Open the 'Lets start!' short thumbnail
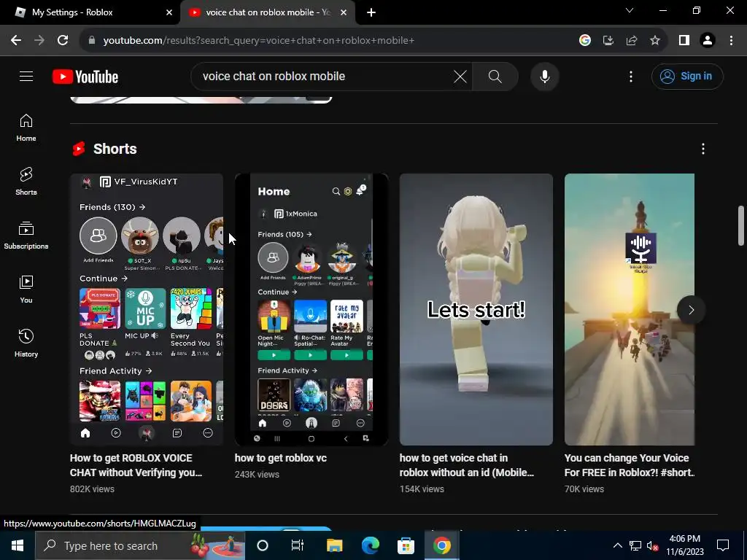This screenshot has width=747, height=560. (x=476, y=309)
